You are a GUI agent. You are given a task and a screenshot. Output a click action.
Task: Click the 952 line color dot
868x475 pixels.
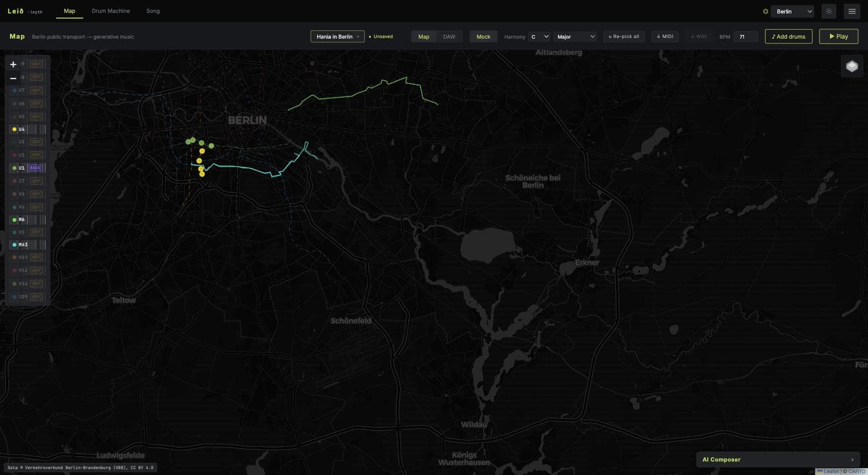point(15,270)
